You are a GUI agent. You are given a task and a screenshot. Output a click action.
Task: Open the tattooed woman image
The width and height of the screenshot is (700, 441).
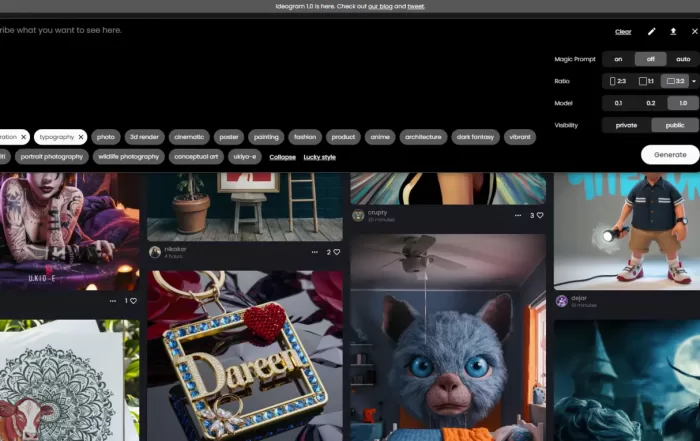(x=70, y=232)
